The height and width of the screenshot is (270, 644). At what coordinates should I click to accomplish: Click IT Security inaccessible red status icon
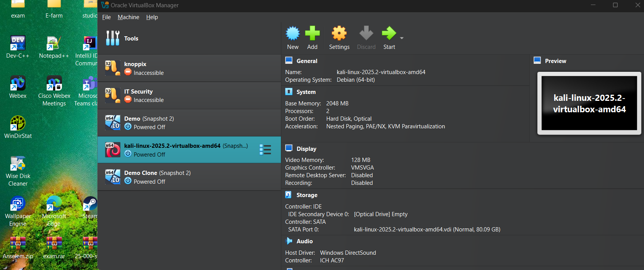click(128, 99)
